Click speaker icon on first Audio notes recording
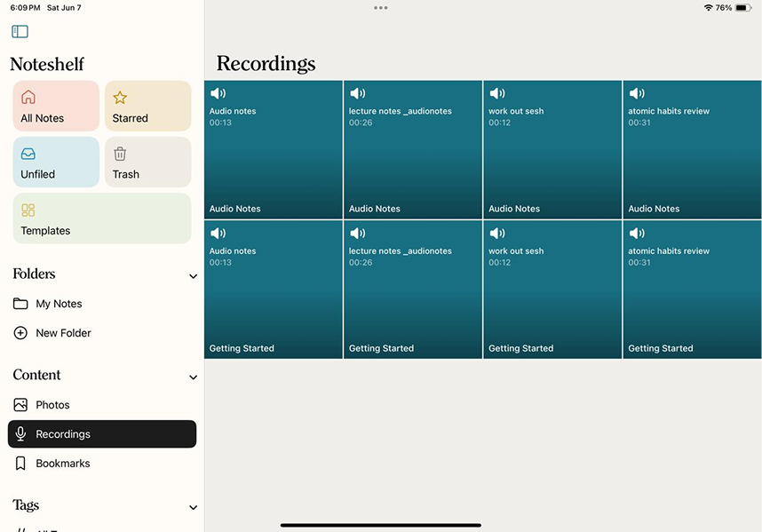The width and height of the screenshot is (762, 532). point(218,93)
